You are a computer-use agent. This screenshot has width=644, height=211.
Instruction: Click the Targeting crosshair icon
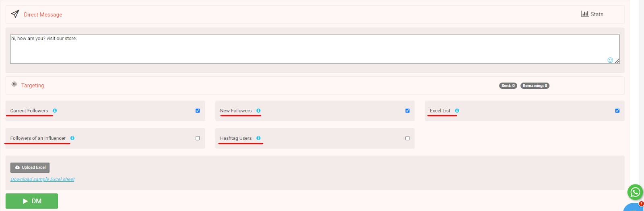click(14, 84)
